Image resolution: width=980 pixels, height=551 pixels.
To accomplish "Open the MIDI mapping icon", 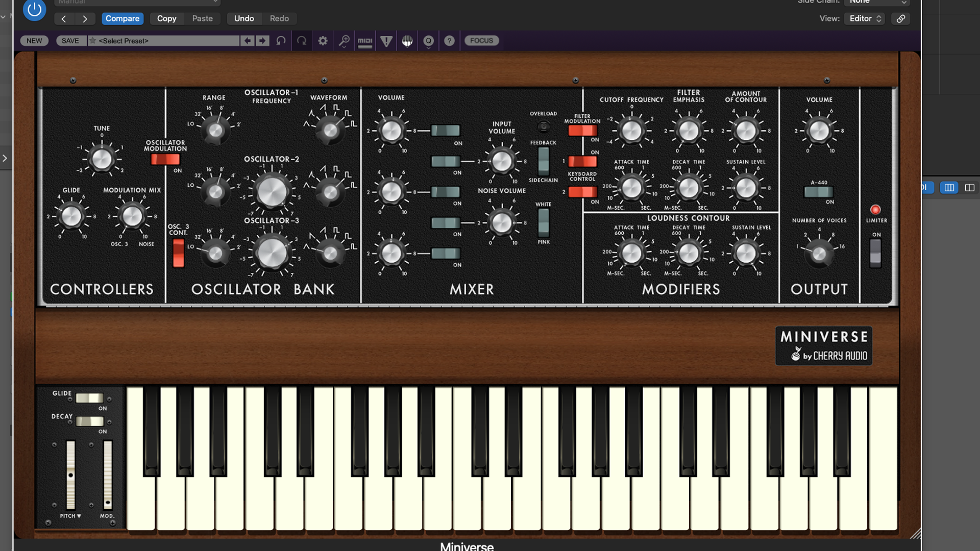I will point(365,41).
